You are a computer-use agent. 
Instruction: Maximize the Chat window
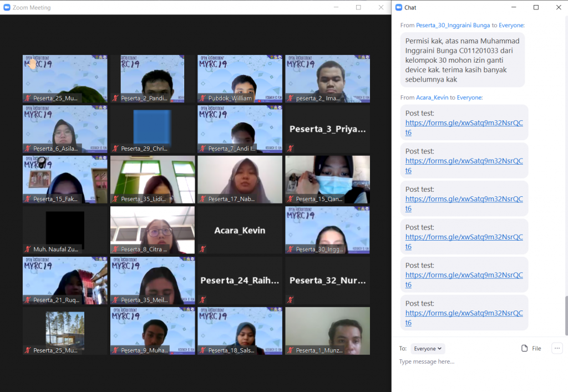pyautogui.click(x=536, y=7)
